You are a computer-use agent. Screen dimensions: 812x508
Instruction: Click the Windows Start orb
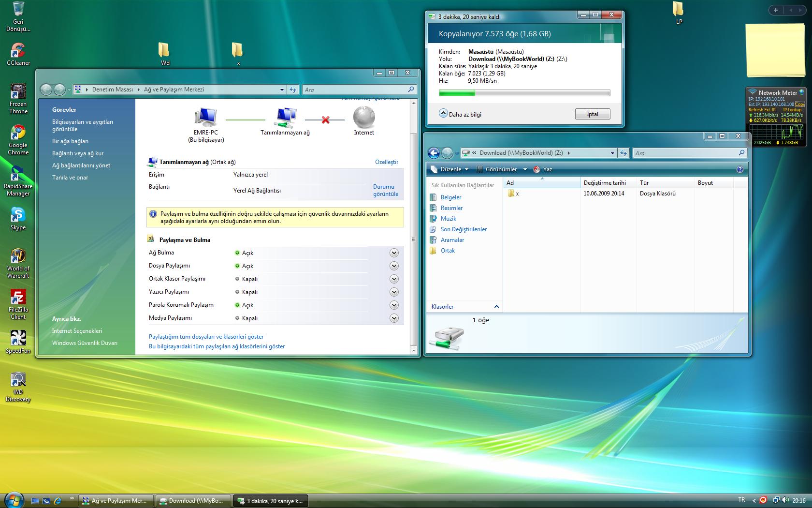click(x=13, y=500)
